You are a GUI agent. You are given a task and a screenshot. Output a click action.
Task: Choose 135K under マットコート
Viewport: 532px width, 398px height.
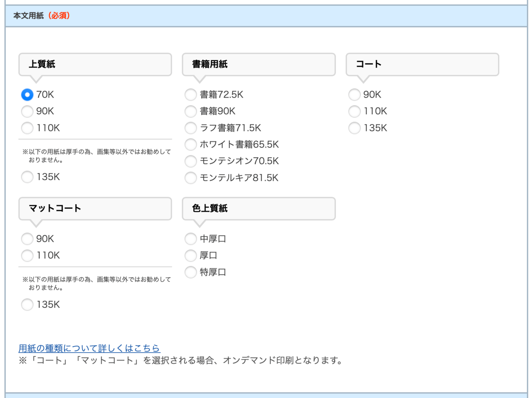27,304
